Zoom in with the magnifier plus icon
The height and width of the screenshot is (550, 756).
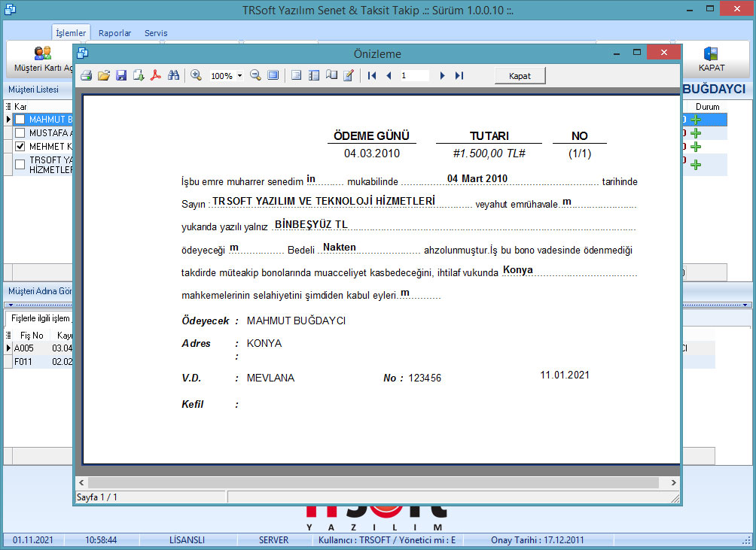pos(196,75)
